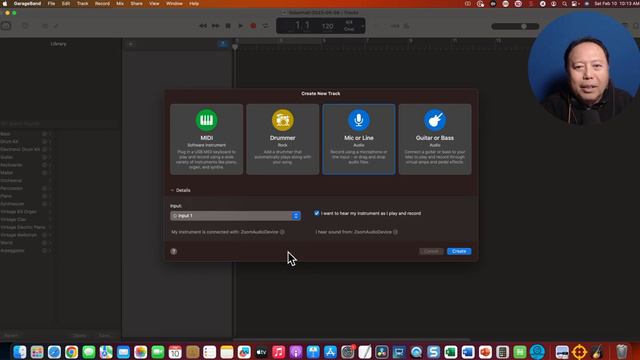The height and width of the screenshot is (360, 640).
Task: Toggle the Library button in the toolbar
Action: click(6, 26)
